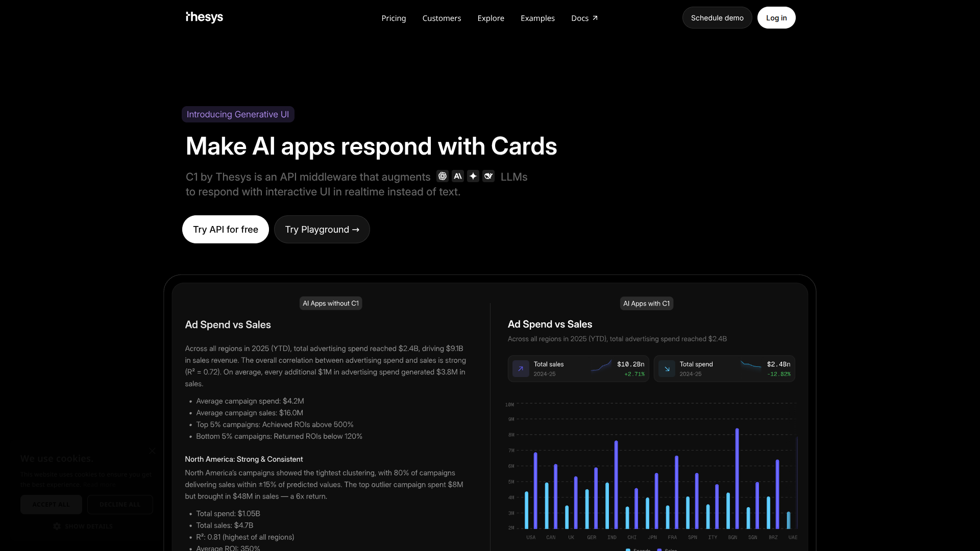
Task: Click Try API for free
Action: (x=225, y=230)
